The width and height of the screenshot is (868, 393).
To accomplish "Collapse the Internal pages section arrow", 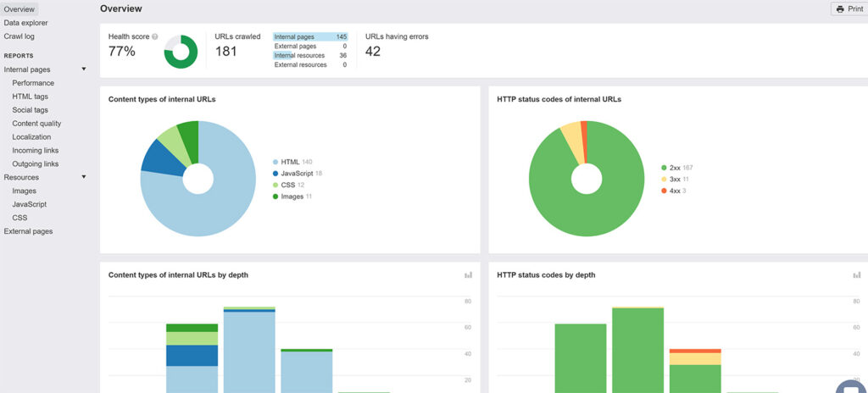I will click(83, 69).
